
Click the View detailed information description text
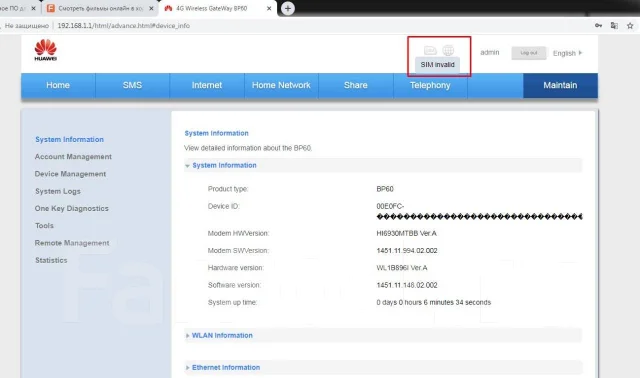(248, 148)
